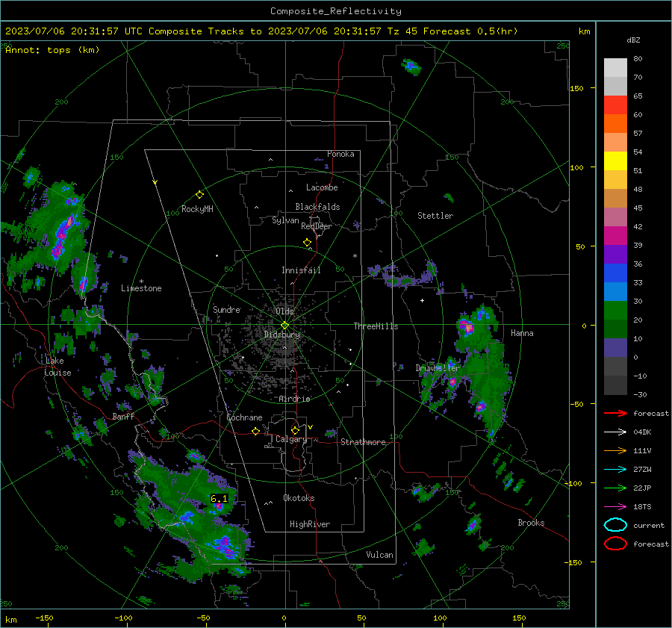Click the Banff label on map
This screenshot has height=628, width=672.
pos(123,417)
